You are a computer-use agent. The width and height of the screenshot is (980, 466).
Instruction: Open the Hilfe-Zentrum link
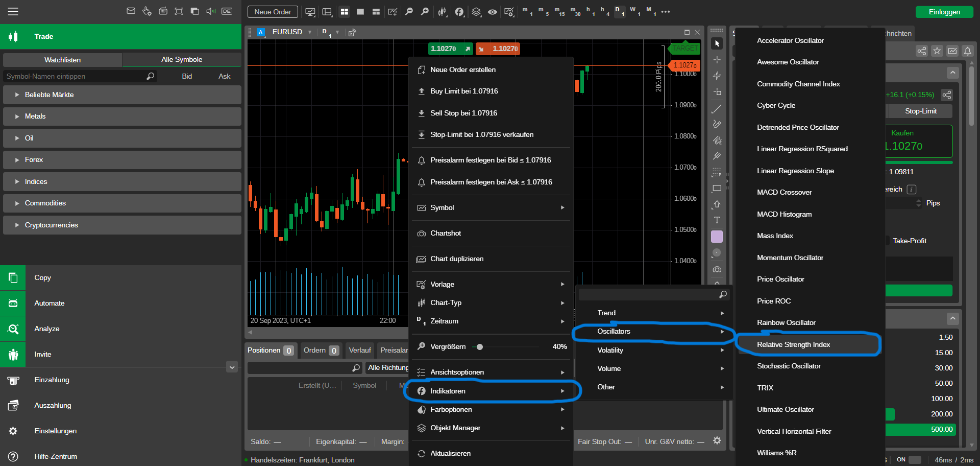[x=55, y=456]
